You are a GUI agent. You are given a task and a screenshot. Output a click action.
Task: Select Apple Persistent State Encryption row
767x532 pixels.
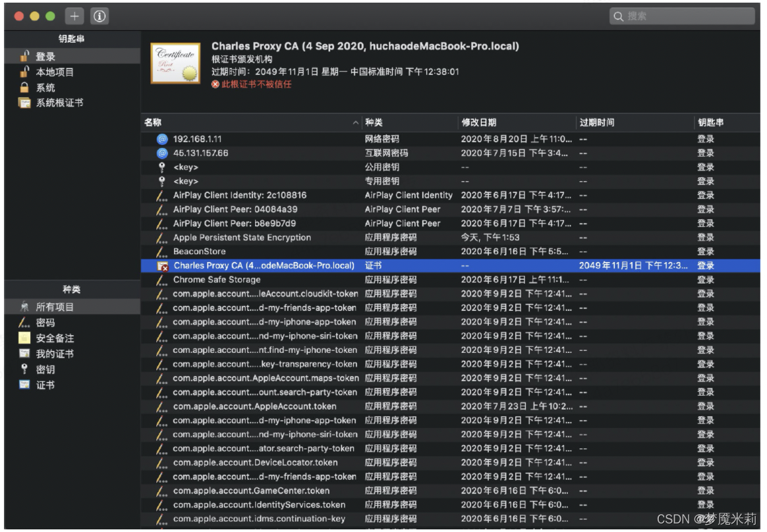[451, 237]
